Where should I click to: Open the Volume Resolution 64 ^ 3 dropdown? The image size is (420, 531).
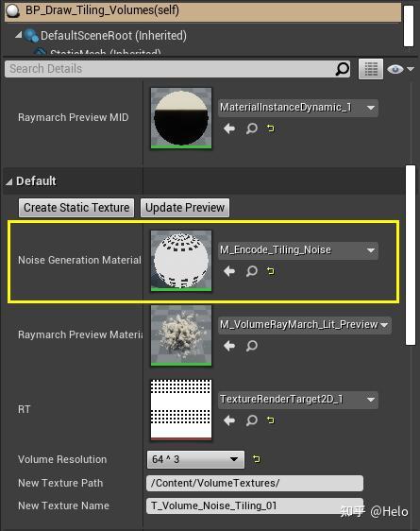click(x=195, y=459)
